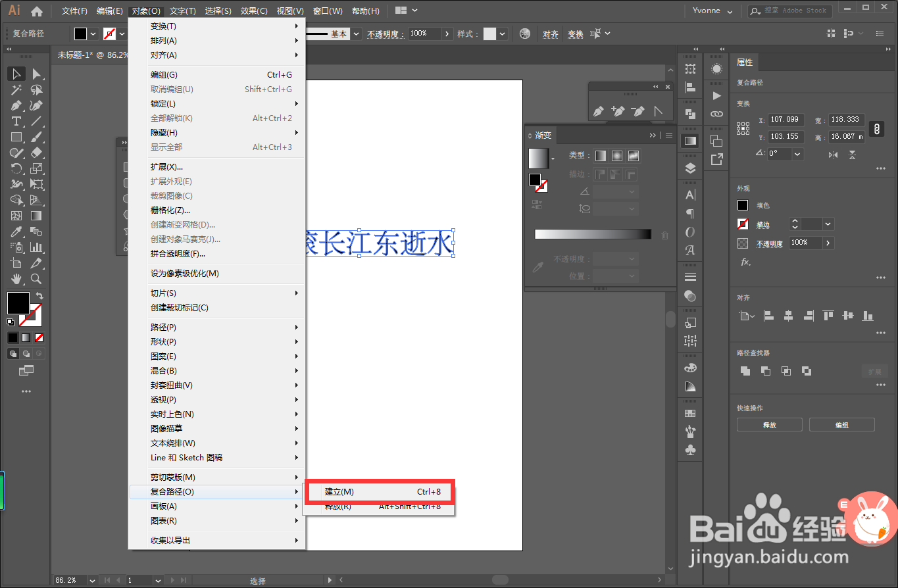Select the Pen tool in the toolbar
Image resolution: width=898 pixels, height=588 pixels.
click(x=16, y=105)
